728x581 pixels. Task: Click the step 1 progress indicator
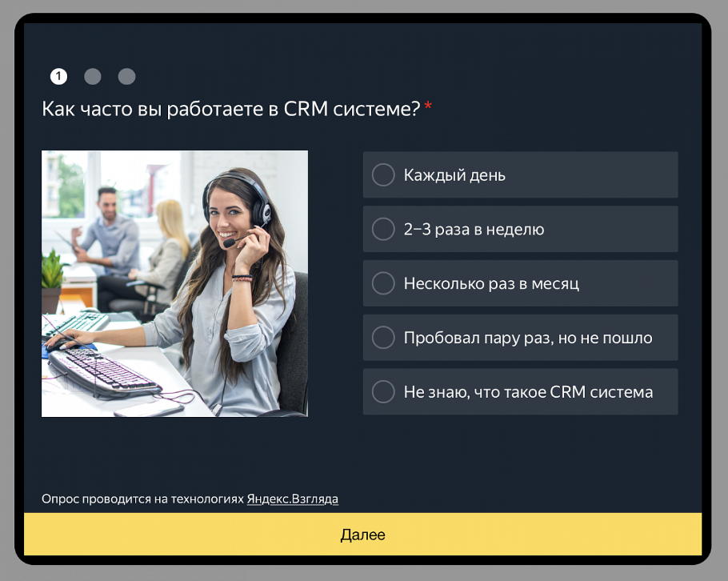tap(58, 76)
